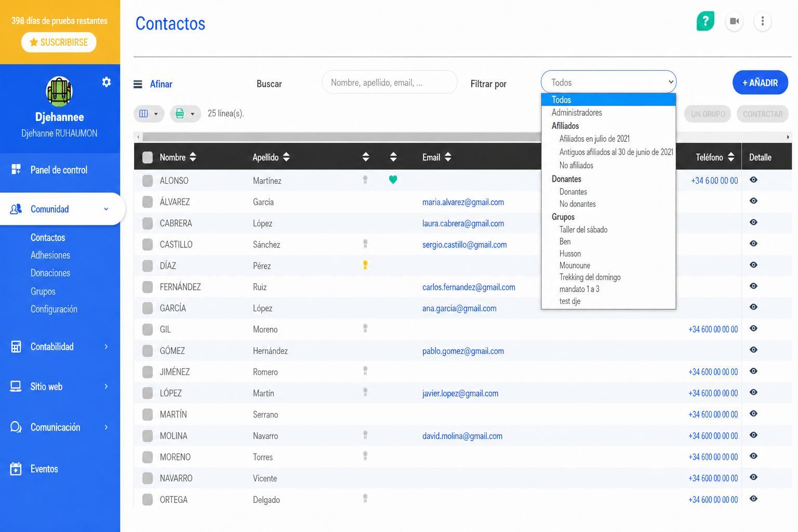Screen dimensions: 798x532
Task: Click into the Nombre, apellido, email search field
Action: (390, 82)
